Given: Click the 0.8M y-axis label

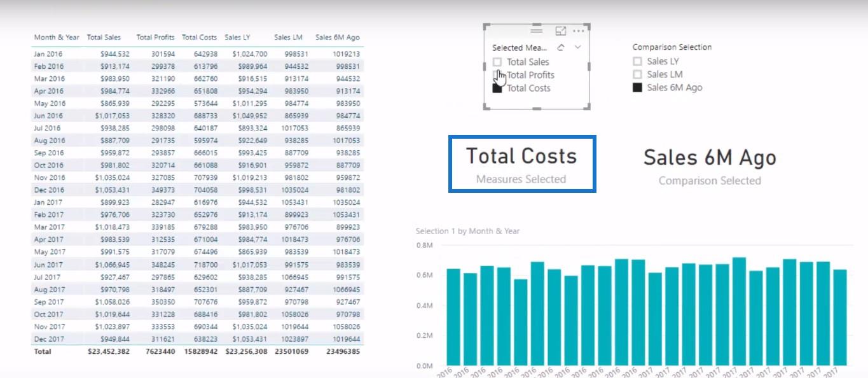Looking at the screenshot, I should click(424, 245).
